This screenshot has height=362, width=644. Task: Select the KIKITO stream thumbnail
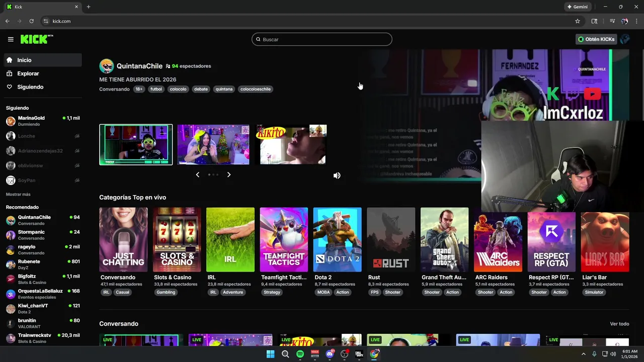[292, 145]
